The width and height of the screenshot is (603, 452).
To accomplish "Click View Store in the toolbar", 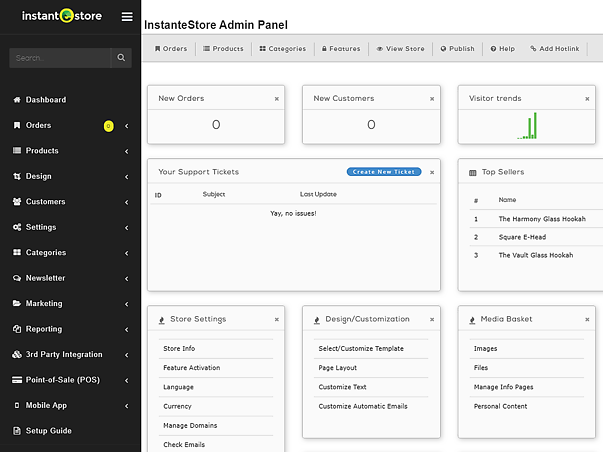I will [400, 48].
